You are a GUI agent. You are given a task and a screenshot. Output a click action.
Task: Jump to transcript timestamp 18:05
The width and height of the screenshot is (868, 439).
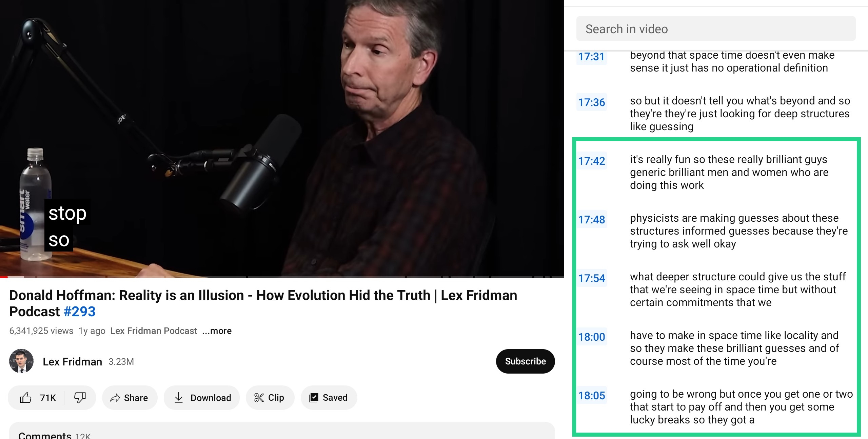coord(591,395)
